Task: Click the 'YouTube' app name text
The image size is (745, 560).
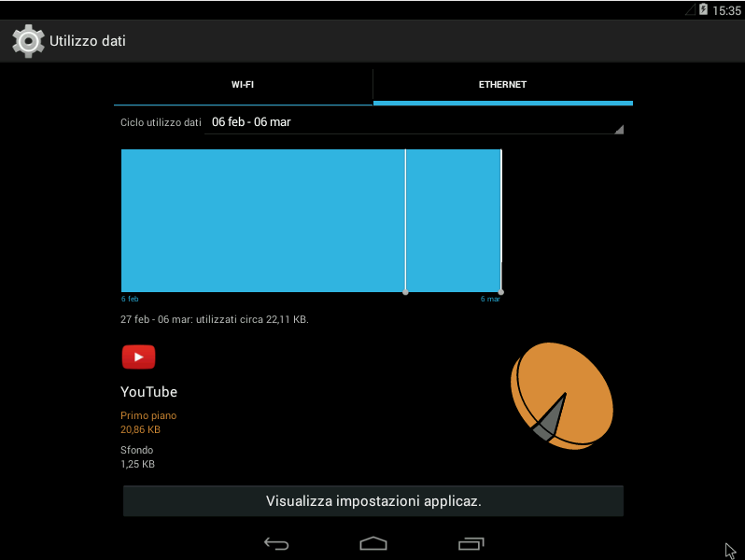Action: click(148, 392)
